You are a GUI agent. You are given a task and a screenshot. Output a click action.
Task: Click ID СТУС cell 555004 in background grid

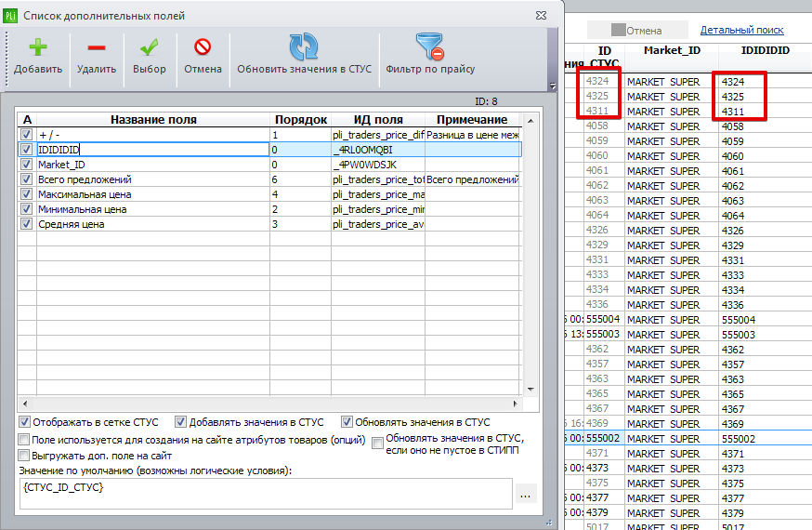[x=604, y=319]
